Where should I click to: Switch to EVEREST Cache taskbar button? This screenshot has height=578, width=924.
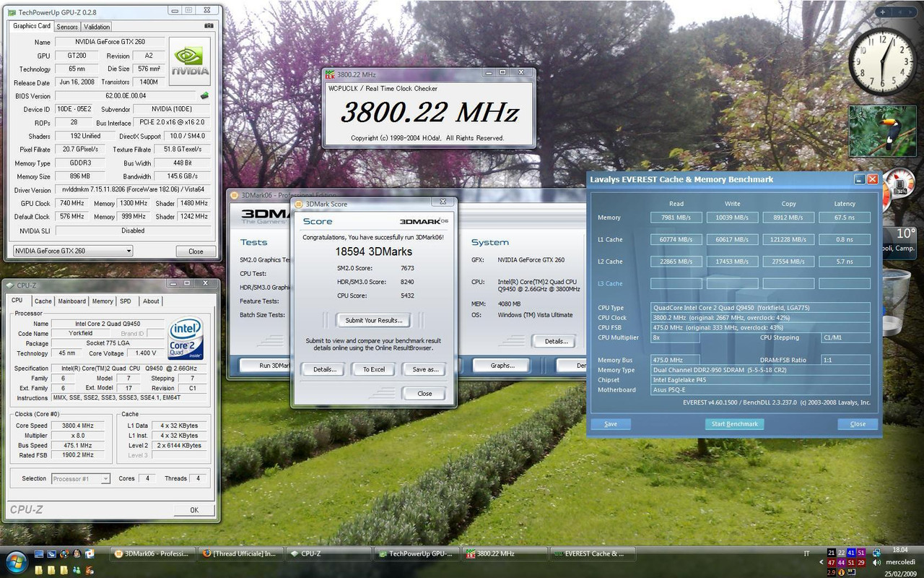592,553
